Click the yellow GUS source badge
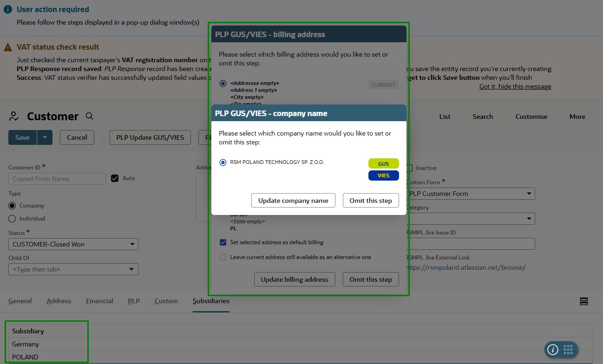The image size is (603, 364). click(x=383, y=164)
